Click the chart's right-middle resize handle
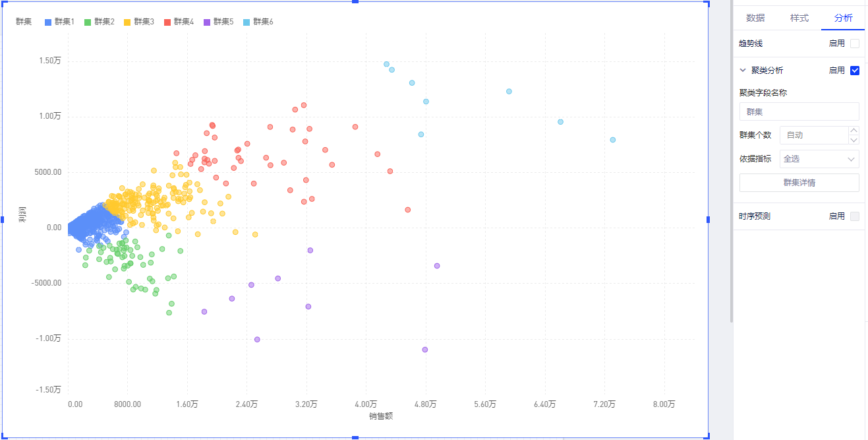Screen dimensions: 868x440 coord(709,219)
